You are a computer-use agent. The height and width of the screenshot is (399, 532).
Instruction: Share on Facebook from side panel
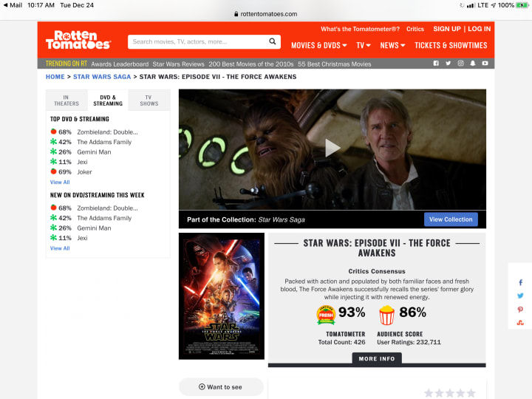[520, 282]
